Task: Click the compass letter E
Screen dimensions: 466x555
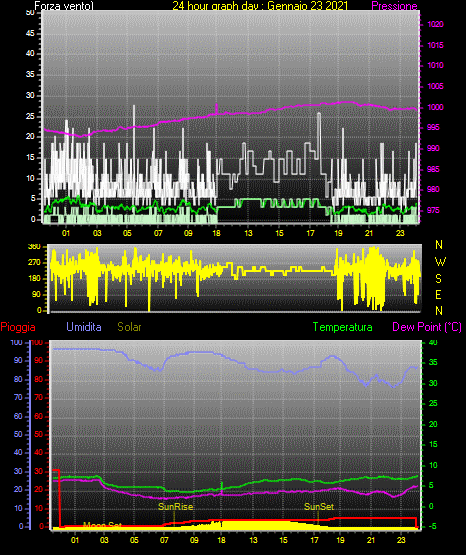Action: [x=438, y=295]
